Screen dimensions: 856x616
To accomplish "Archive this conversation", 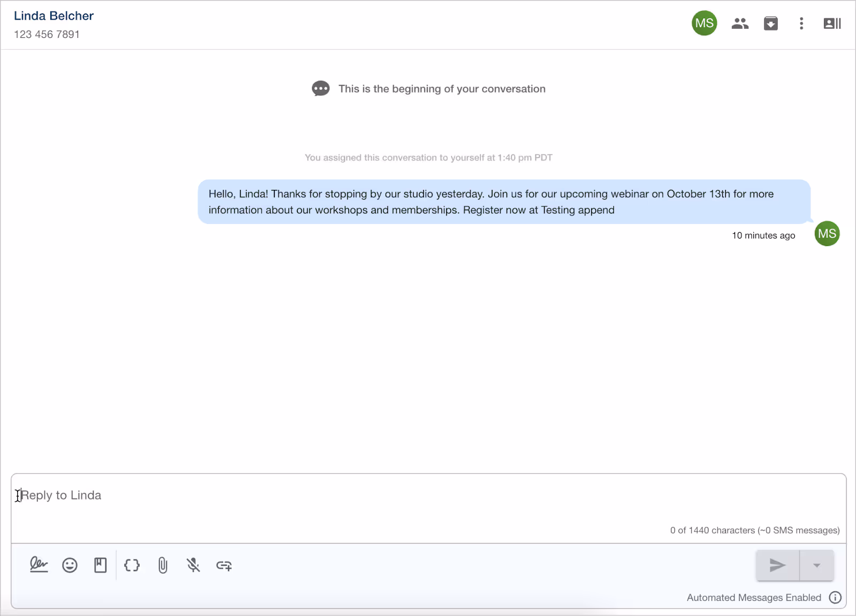I will tap(770, 23).
